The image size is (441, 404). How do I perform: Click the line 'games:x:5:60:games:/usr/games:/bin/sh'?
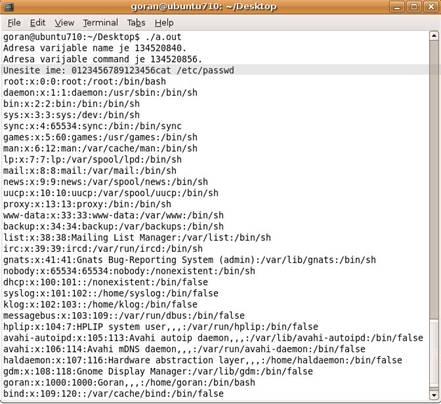coord(100,137)
